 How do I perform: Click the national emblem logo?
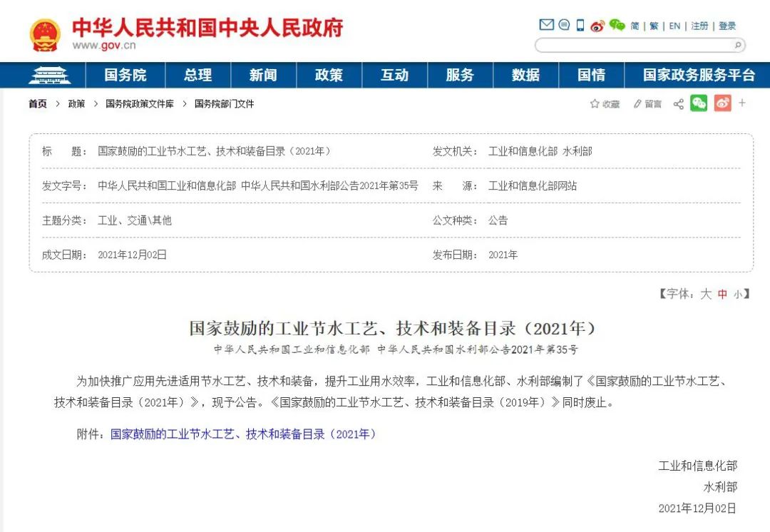45,34
